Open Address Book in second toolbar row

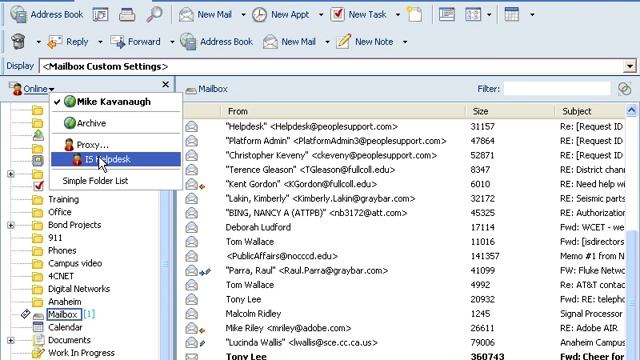coord(216,42)
